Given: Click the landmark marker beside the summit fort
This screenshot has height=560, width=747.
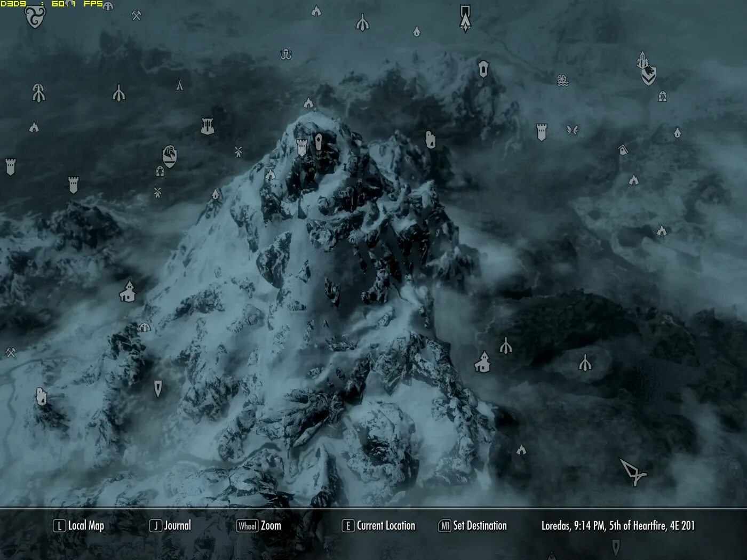Looking at the screenshot, I should (x=319, y=142).
